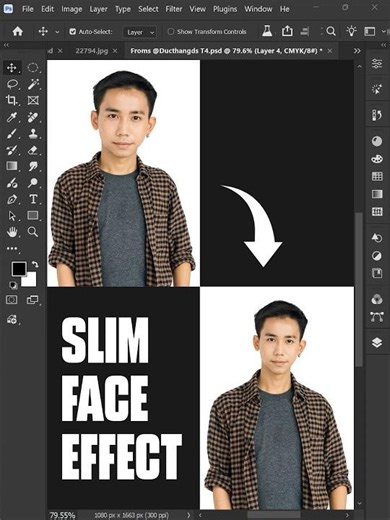Select the Dodge tool
390x520 pixels.
pos(33,183)
